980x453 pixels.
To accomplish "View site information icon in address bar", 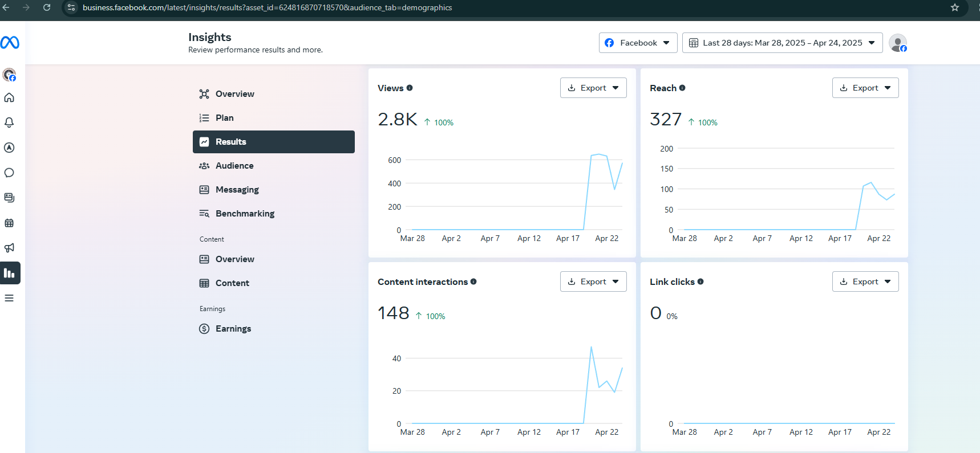I will 71,7.
